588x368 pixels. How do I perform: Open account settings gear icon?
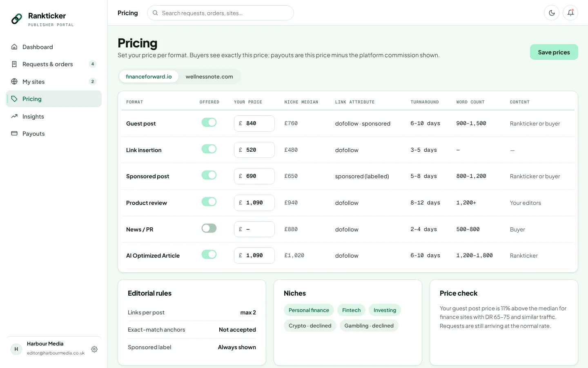[94, 349]
